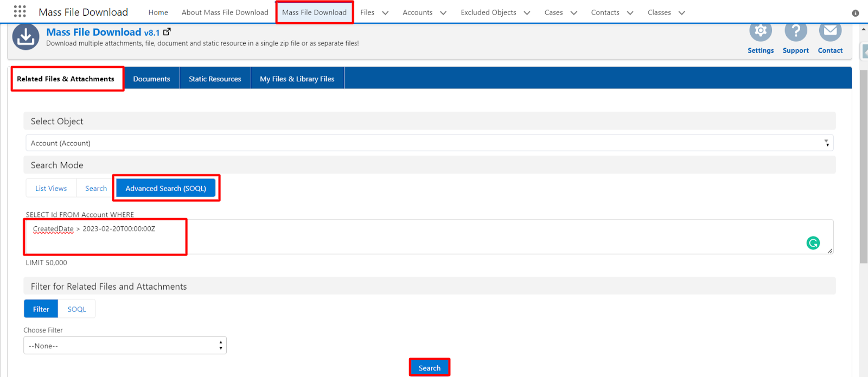Click the Grammarly icon in query box
The width and height of the screenshot is (868, 377).
(x=813, y=243)
